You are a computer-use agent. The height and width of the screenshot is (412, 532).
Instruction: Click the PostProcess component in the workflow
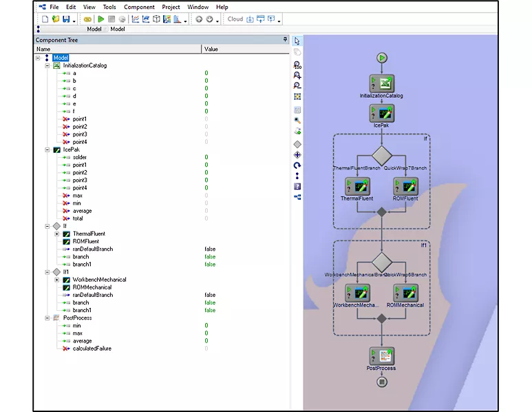(381, 356)
